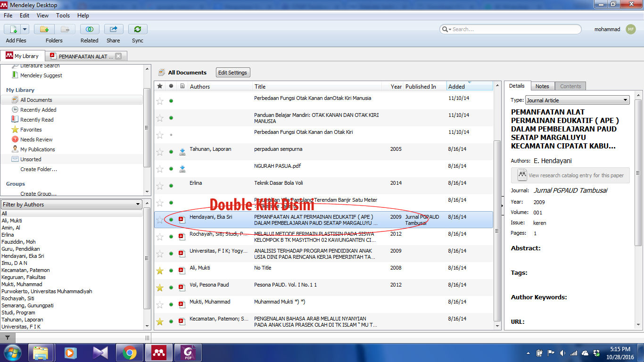
Task: Open PDF icon of Vol, Pesona Paud row
Action: (182, 288)
